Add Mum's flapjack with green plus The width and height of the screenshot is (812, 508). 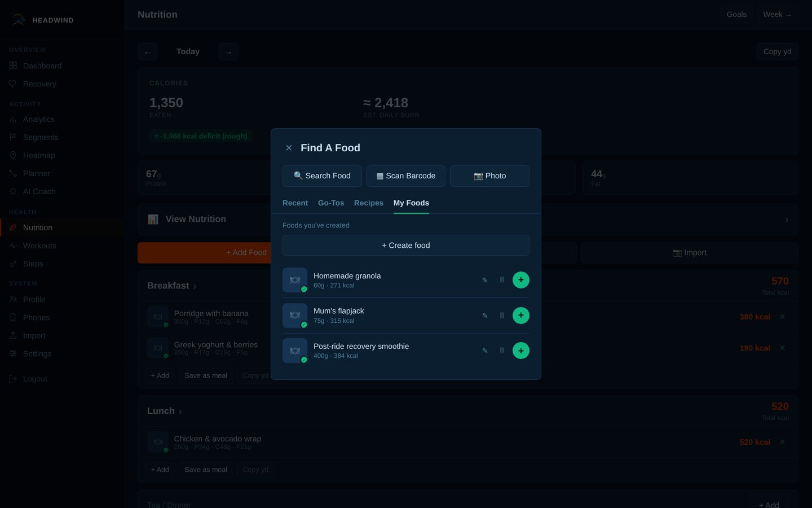pos(521,316)
